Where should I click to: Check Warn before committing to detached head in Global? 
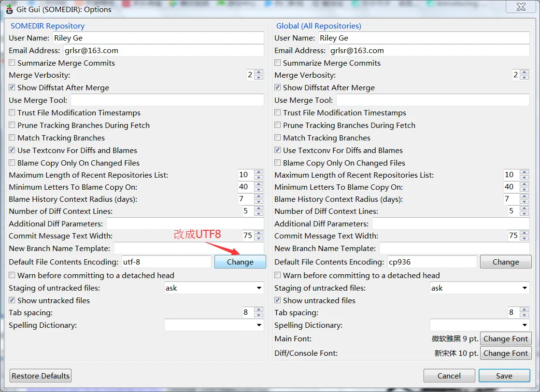[278, 275]
